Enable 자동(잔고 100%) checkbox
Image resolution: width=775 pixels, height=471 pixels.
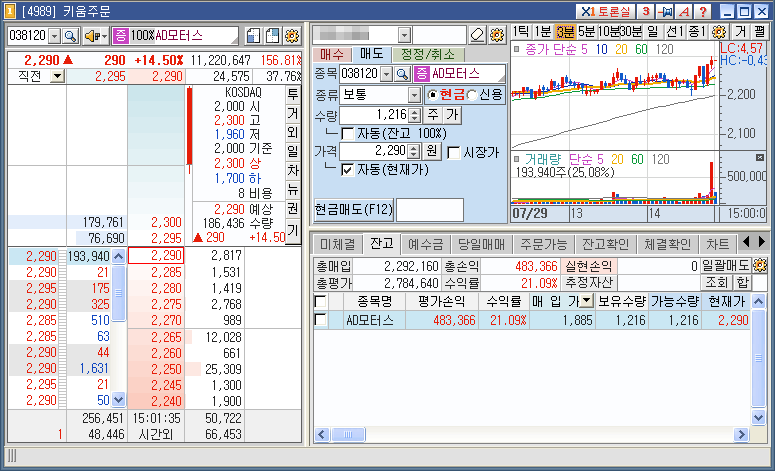tap(348, 133)
